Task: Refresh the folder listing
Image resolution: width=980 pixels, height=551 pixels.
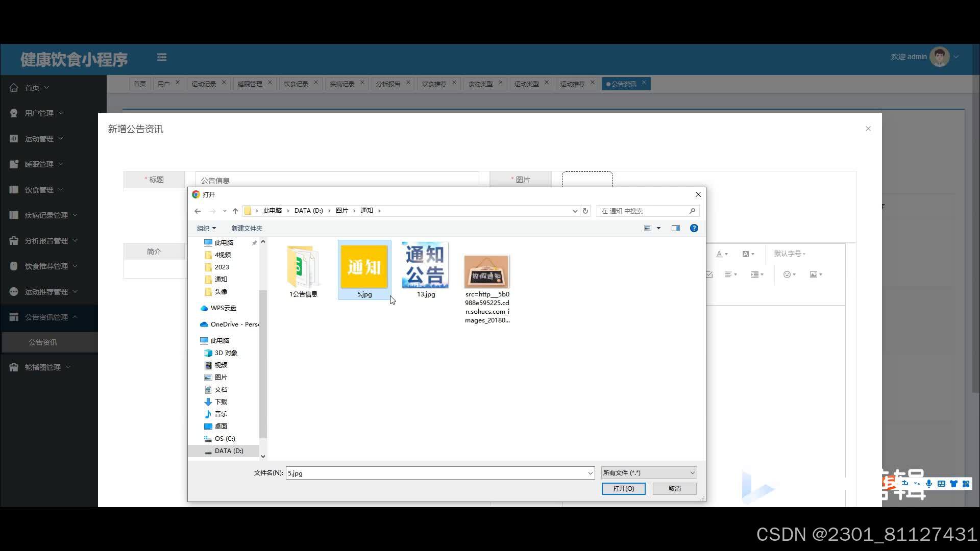Action: (585, 211)
